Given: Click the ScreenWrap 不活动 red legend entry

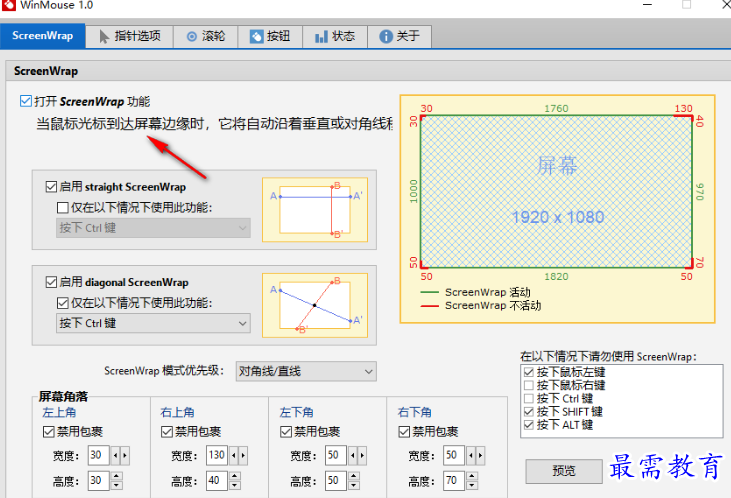Looking at the screenshot, I should (x=481, y=305).
